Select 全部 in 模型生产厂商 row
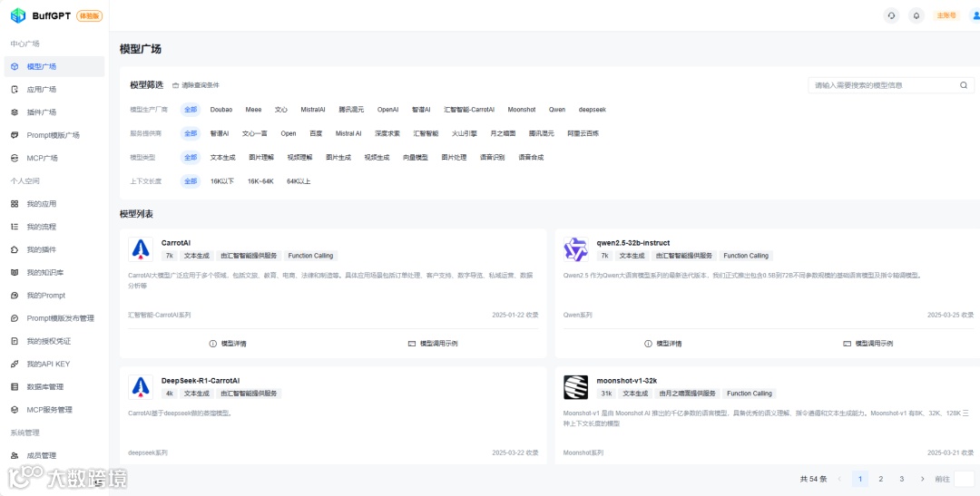980x496 pixels. [191, 110]
